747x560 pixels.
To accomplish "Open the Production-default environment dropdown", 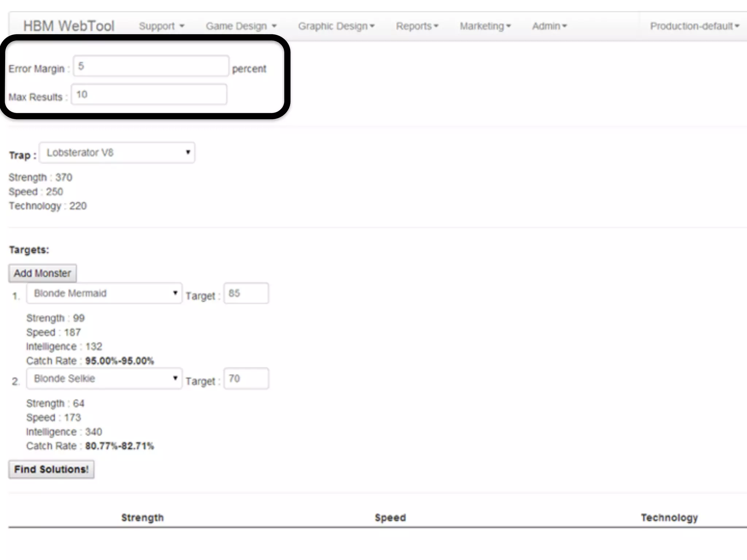I will pyautogui.click(x=694, y=26).
